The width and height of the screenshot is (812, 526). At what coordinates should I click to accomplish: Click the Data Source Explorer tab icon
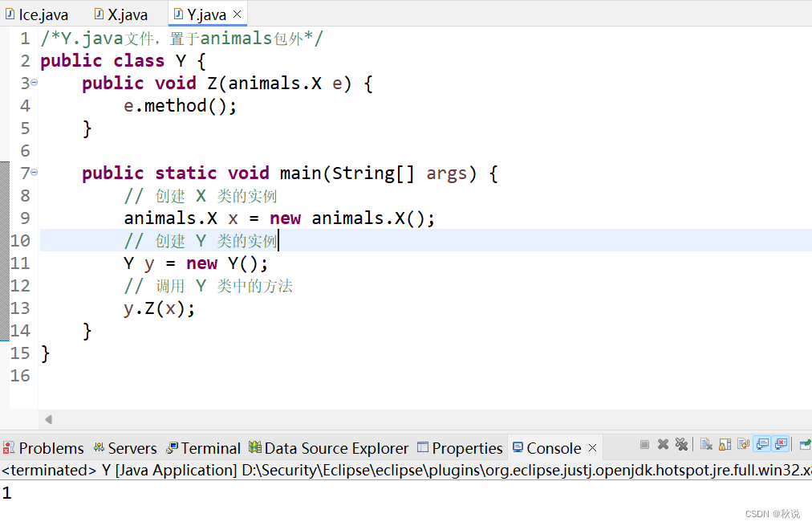click(x=255, y=446)
